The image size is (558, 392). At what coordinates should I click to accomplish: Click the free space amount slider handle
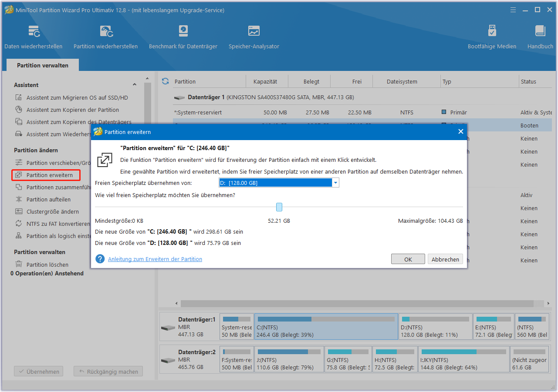click(279, 207)
